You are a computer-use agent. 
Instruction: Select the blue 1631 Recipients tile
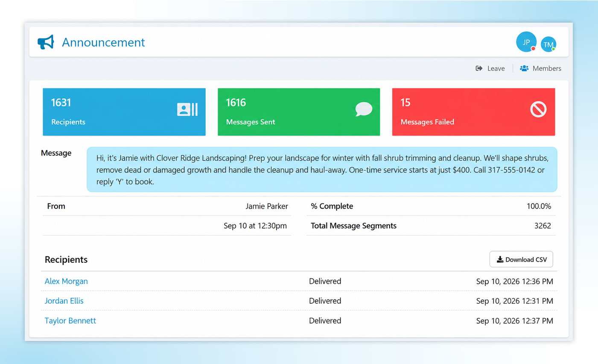124,112
